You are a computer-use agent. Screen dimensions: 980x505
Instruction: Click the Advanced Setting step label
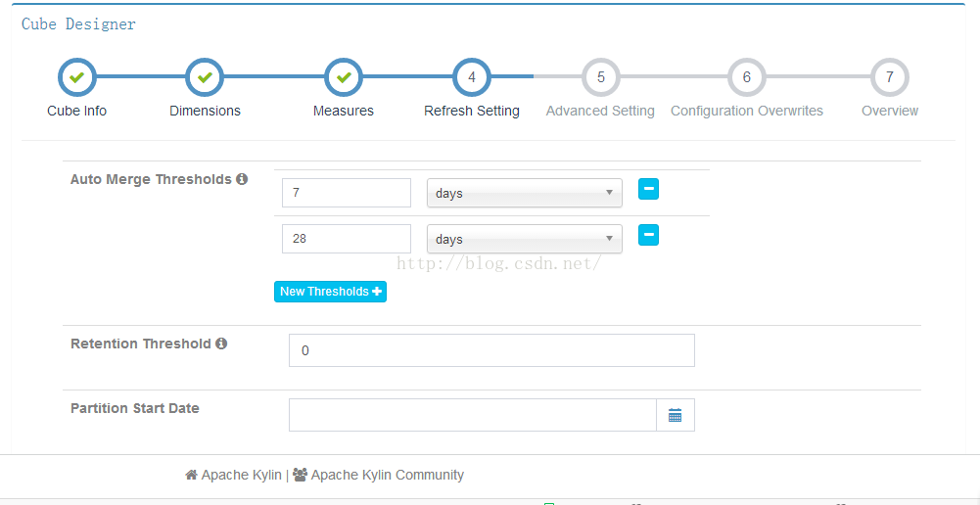tap(600, 111)
